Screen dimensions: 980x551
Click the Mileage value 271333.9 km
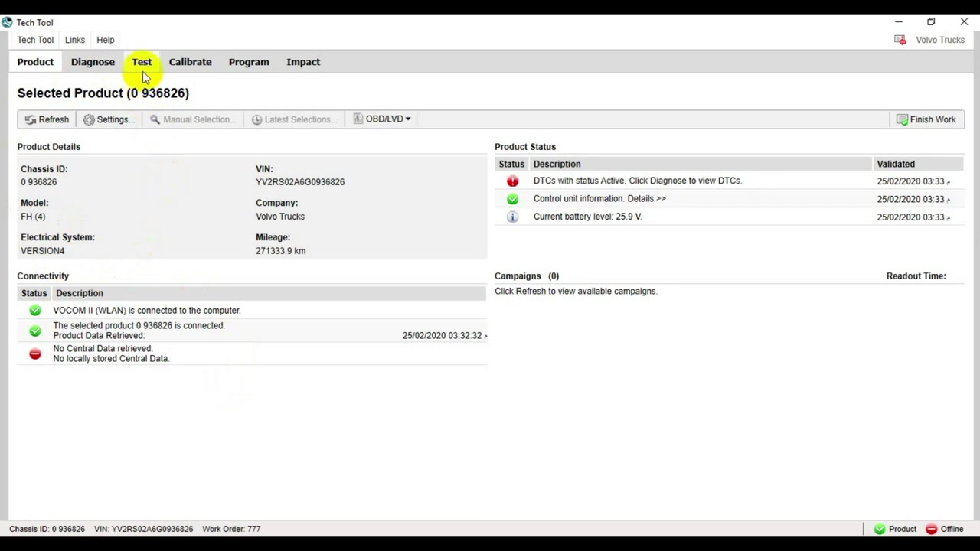point(280,251)
